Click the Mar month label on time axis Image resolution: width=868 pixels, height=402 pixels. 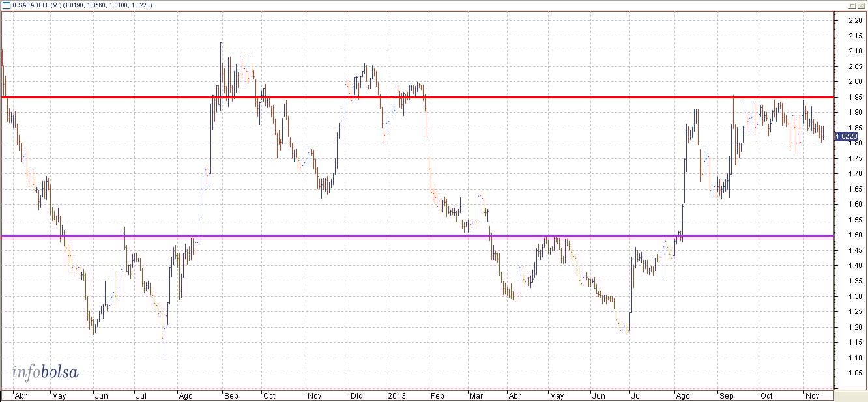click(476, 395)
